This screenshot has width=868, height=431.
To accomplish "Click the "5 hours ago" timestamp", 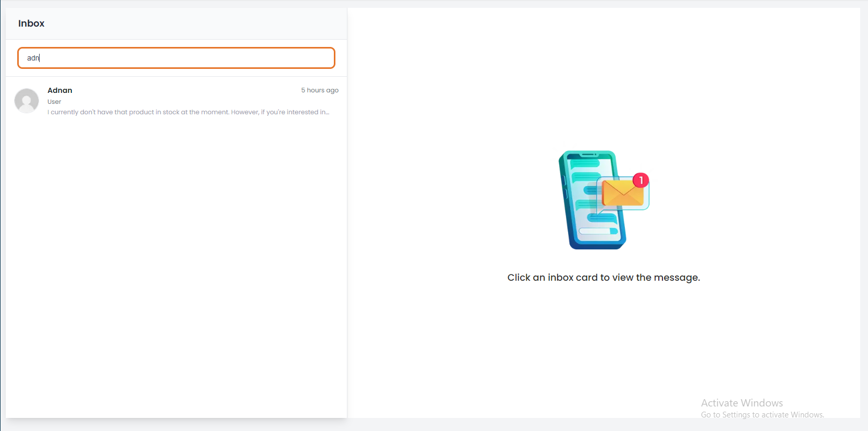I will tap(319, 90).
